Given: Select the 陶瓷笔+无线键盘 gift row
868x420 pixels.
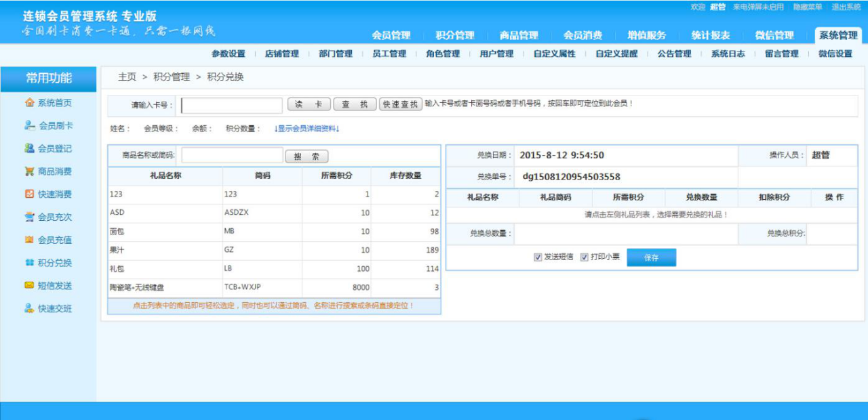Looking at the screenshot, I should click(274, 288).
